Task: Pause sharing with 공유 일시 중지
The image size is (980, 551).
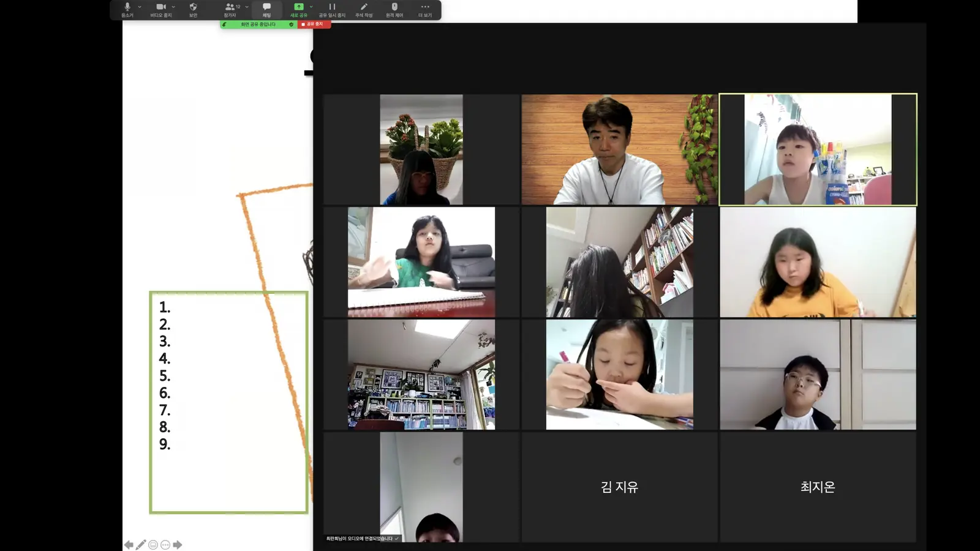Action: pos(332,10)
